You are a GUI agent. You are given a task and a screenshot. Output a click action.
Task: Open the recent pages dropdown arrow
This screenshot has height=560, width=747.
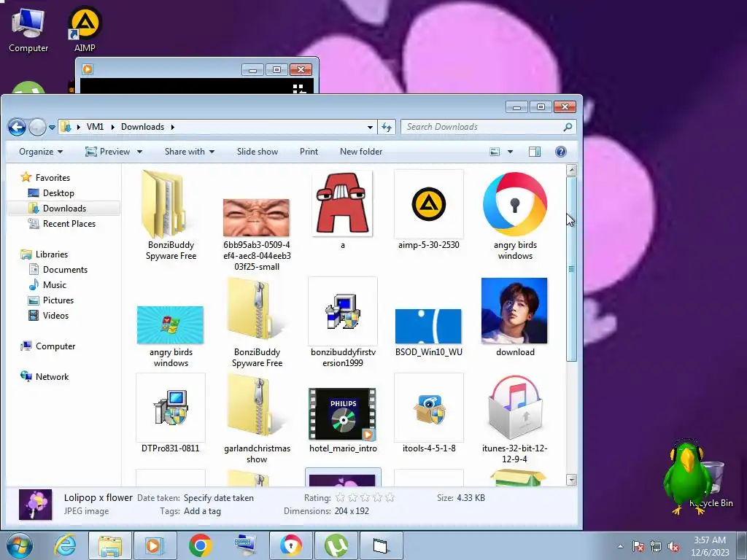click(x=52, y=127)
